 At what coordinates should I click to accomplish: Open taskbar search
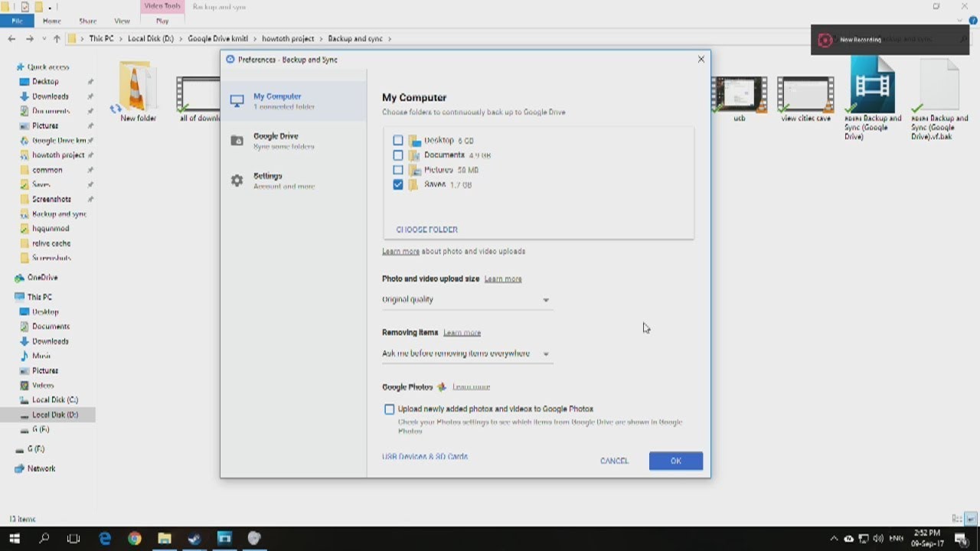coord(44,539)
